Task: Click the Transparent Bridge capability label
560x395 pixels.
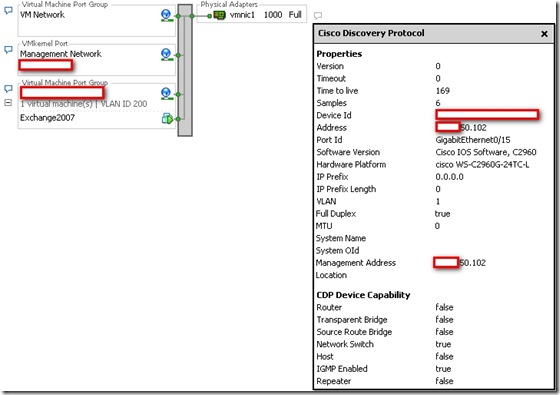Action: tap(352, 320)
